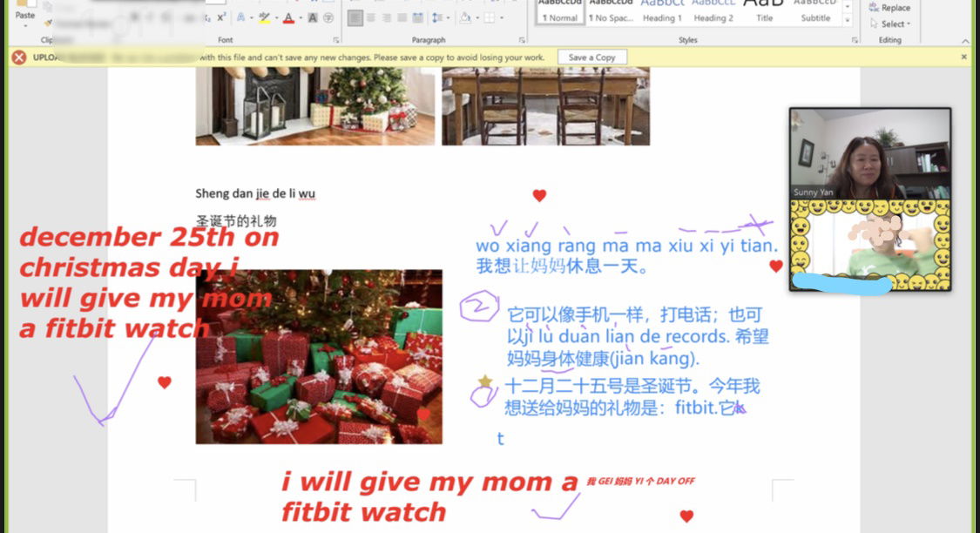Click the Save a Copy button
Image resolution: width=980 pixels, height=533 pixels.
(591, 57)
